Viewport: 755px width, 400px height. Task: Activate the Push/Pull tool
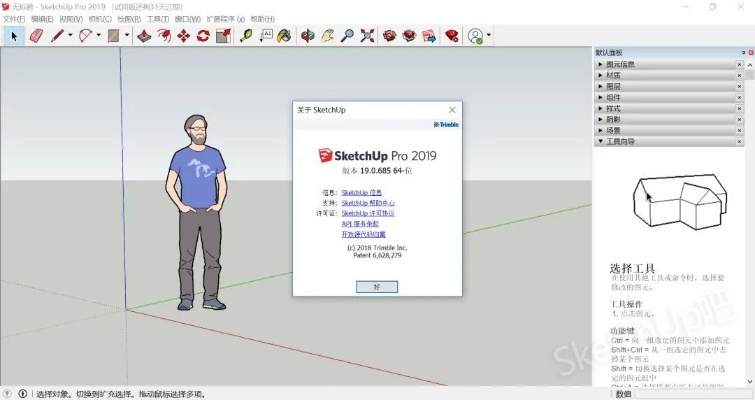[x=144, y=36]
